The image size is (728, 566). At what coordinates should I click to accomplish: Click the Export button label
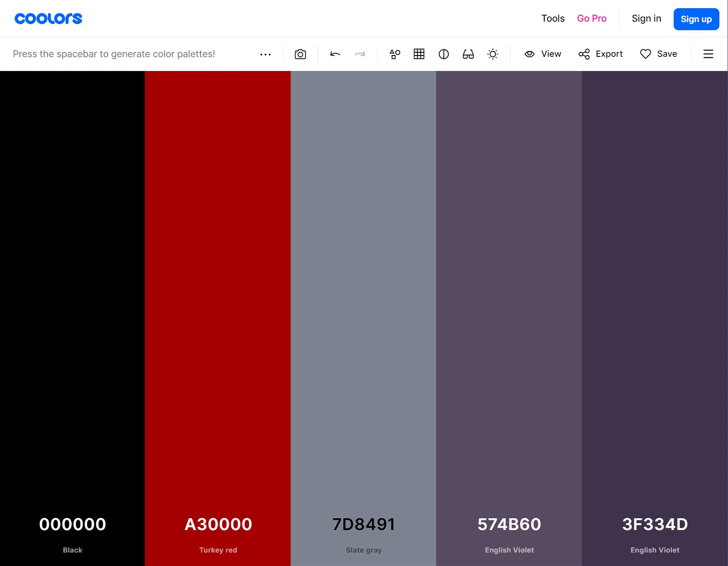(x=609, y=54)
